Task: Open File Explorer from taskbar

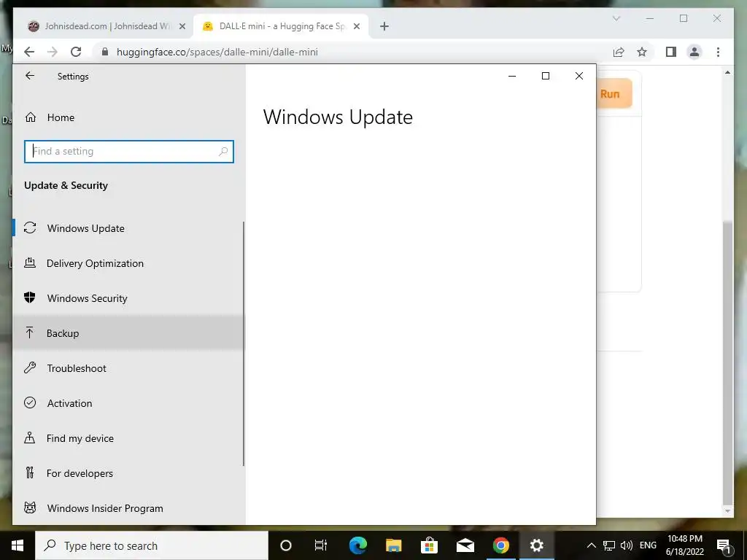Action: pos(393,545)
